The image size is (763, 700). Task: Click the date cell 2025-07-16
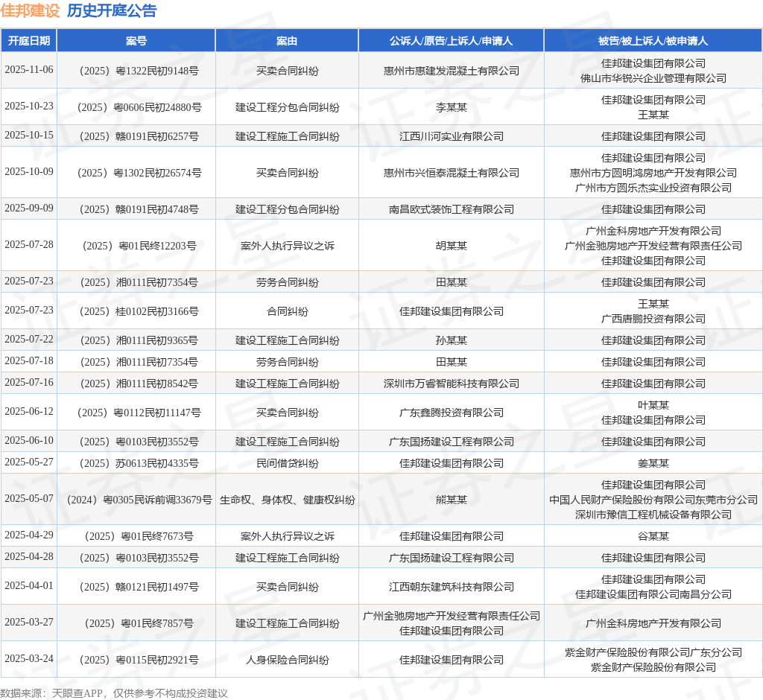click(29, 382)
